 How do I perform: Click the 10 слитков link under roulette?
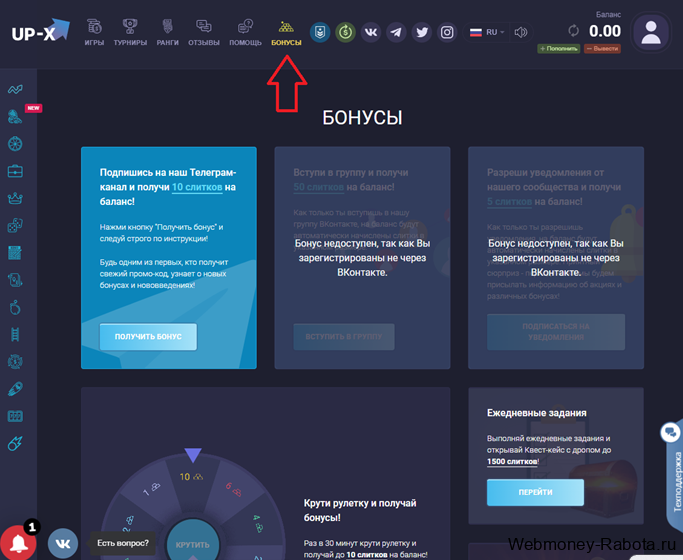(x=367, y=555)
